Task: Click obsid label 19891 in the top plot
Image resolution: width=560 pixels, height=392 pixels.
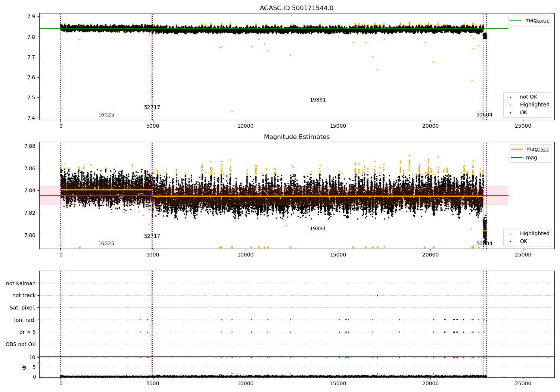Action: [x=318, y=100]
